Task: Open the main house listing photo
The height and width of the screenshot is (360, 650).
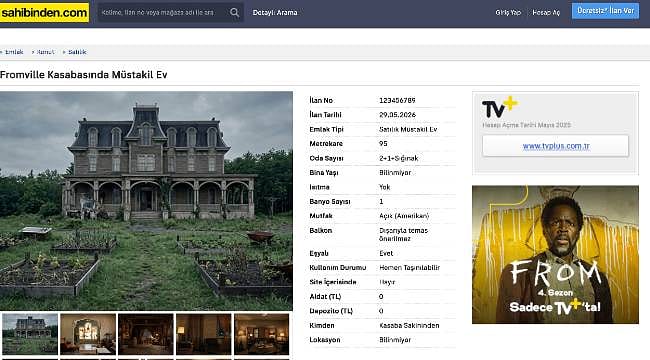Action: coord(146,201)
